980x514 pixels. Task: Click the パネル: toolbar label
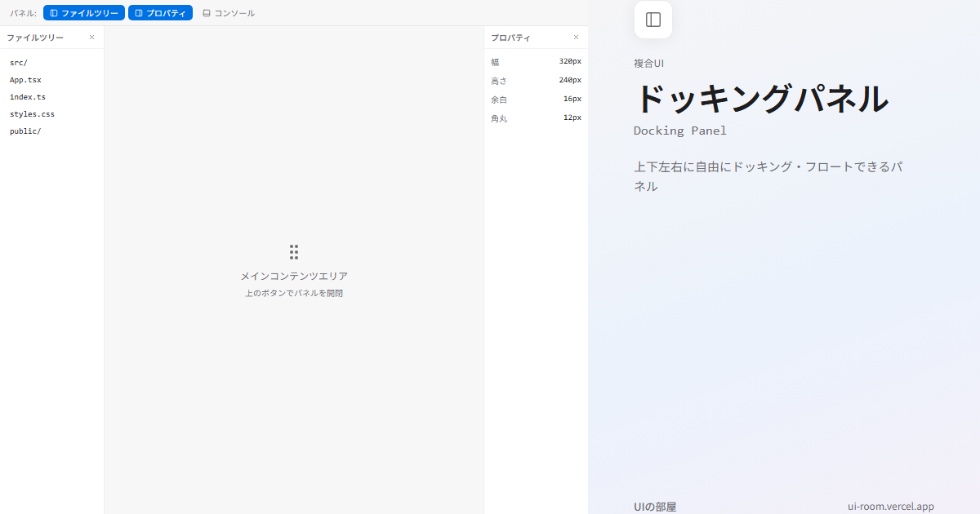(x=23, y=13)
